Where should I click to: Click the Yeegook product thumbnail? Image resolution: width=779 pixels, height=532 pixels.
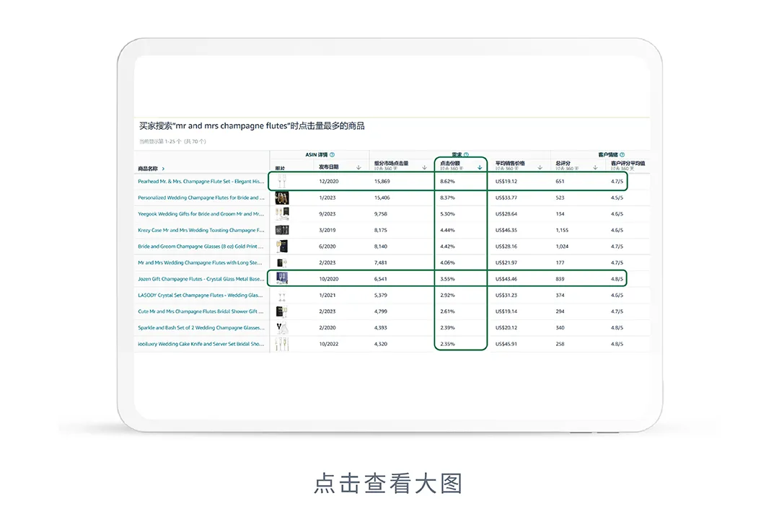pyautogui.click(x=282, y=214)
